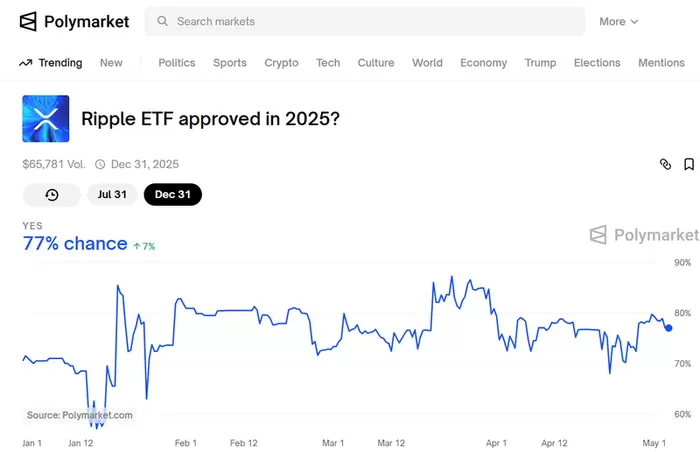This screenshot has width=700, height=452.
Task: Click the Search markets input field
Action: (x=370, y=21)
